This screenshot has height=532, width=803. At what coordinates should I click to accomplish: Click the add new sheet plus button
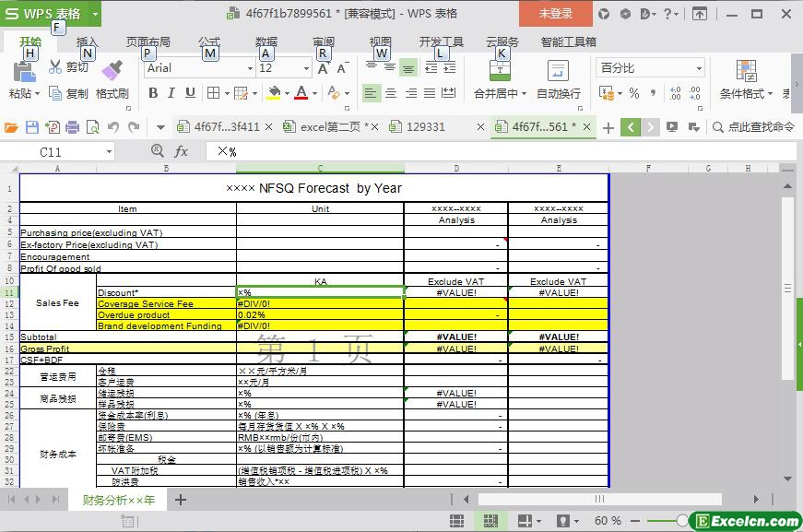[x=181, y=500]
